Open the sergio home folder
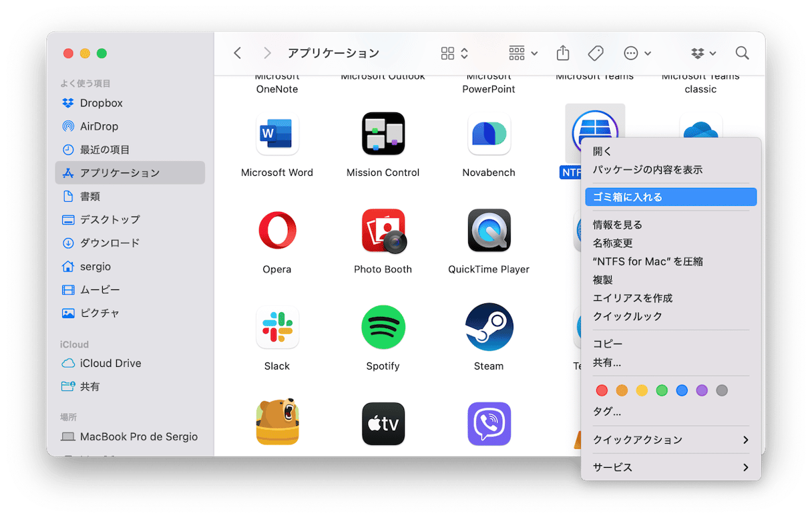Viewport: 812px width, 518px height. [x=130, y=266]
